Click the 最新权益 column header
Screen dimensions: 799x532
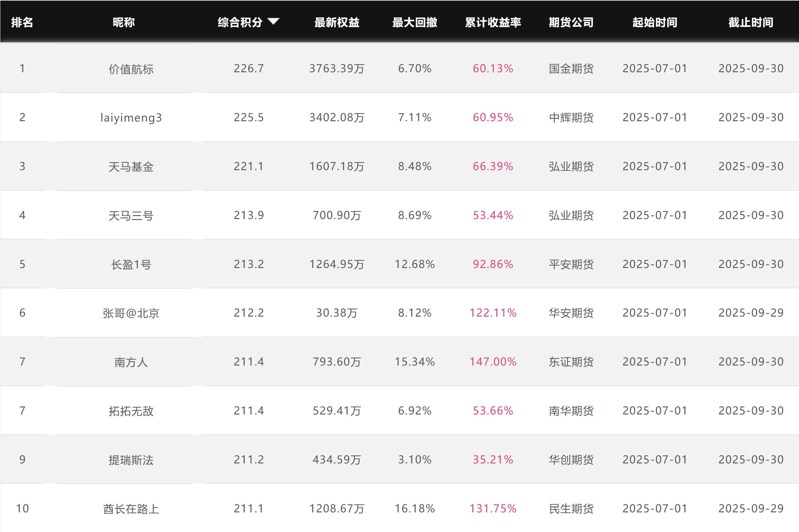pos(337,22)
